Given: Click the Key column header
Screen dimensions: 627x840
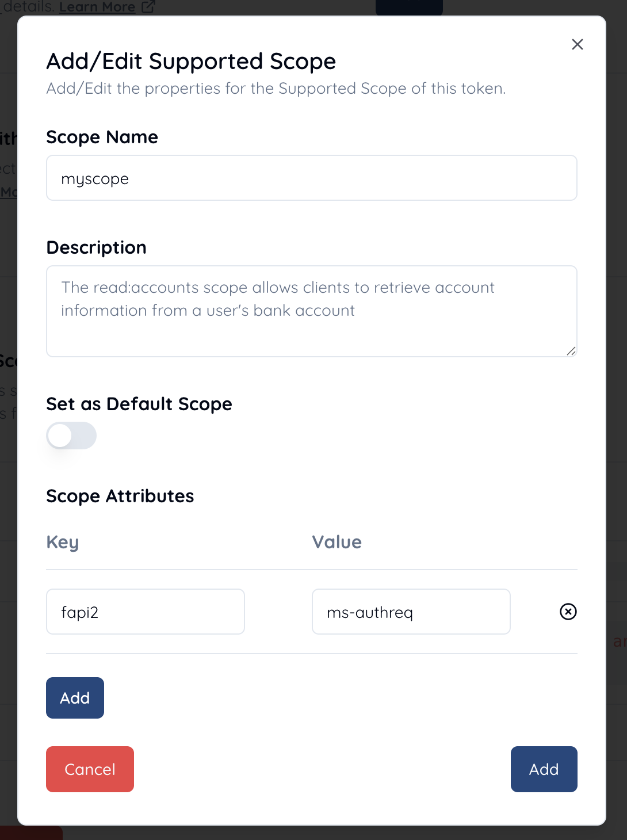Looking at the screenshot, I should pos(63,542).
